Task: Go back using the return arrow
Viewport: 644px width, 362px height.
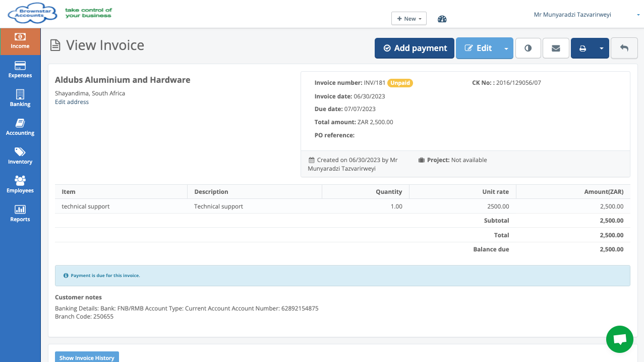Action: (624, 48)
